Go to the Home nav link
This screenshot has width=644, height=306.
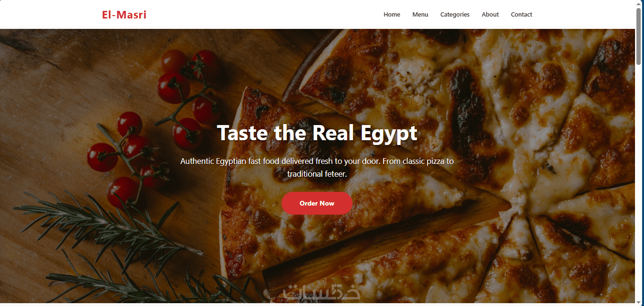[x=392, y=15]
